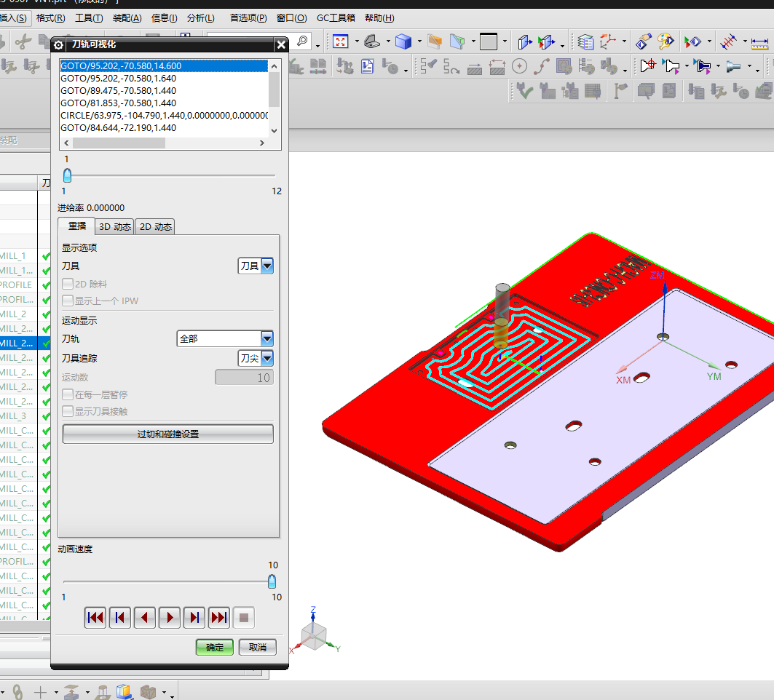Viewport: 774px width, 700px height.
Task: Expand the arrow next to Fit view icon
Action: [x=357, y=41]
